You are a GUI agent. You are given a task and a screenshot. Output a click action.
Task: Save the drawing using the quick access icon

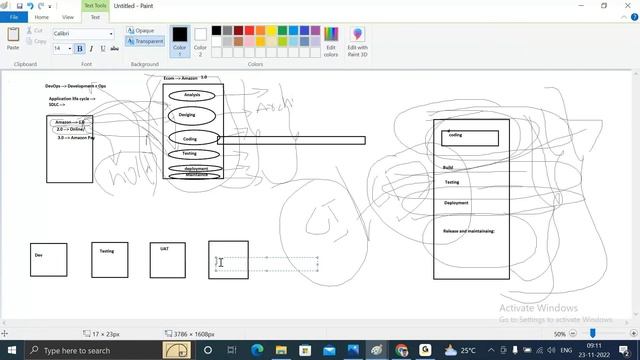pyautogui.click(x=19, y=6)
